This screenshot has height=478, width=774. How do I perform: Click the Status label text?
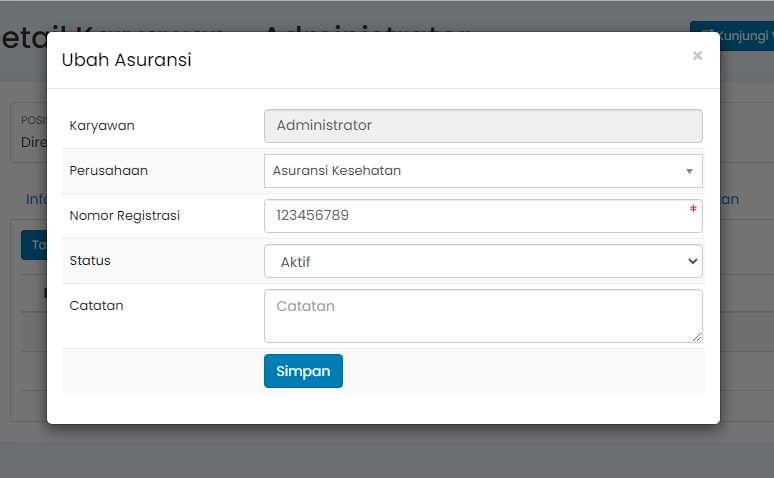90,261
